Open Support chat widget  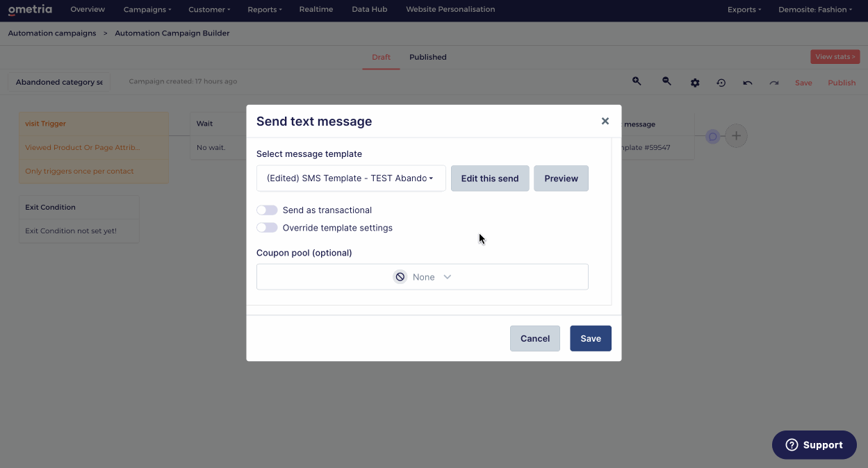pos(814,445)
